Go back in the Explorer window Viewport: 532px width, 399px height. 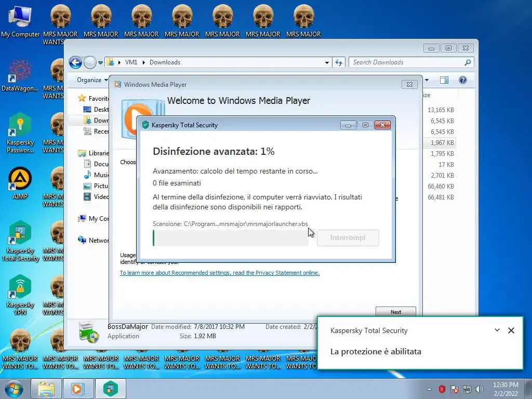pos(75,62)
